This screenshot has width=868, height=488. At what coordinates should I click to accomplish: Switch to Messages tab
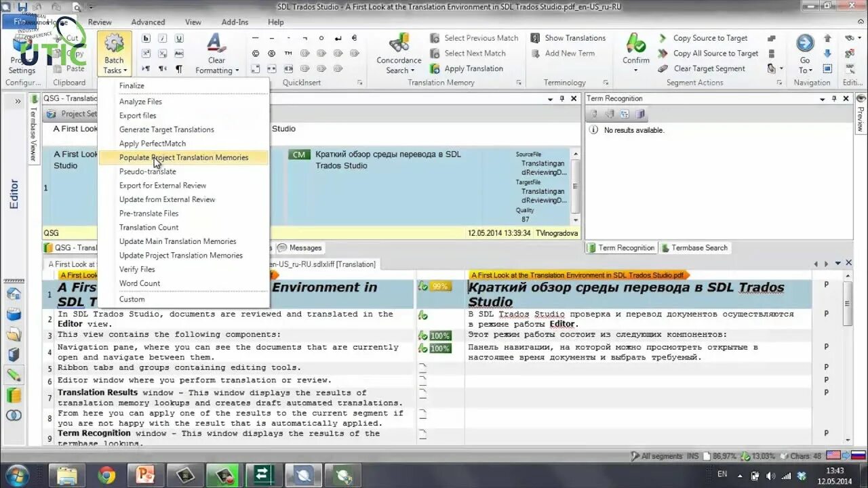(300, 248)
